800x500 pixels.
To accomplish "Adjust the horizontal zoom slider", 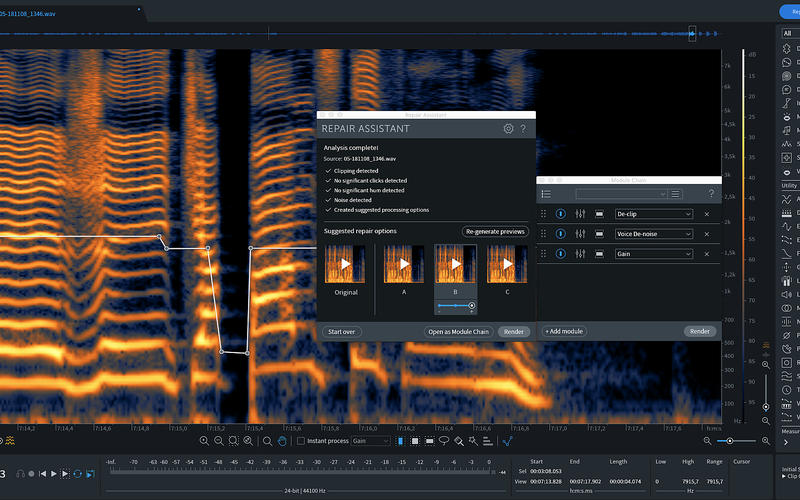I will [736, 441].
